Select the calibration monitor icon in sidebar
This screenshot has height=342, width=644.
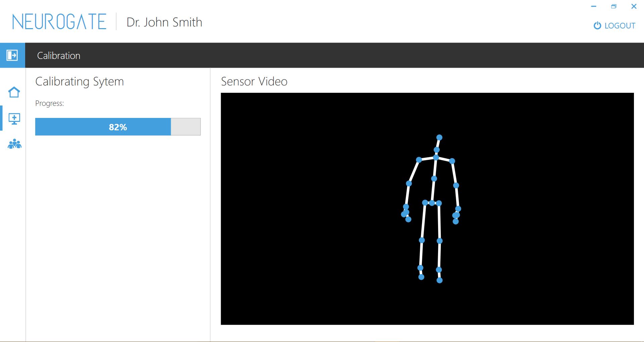[14, 119]
